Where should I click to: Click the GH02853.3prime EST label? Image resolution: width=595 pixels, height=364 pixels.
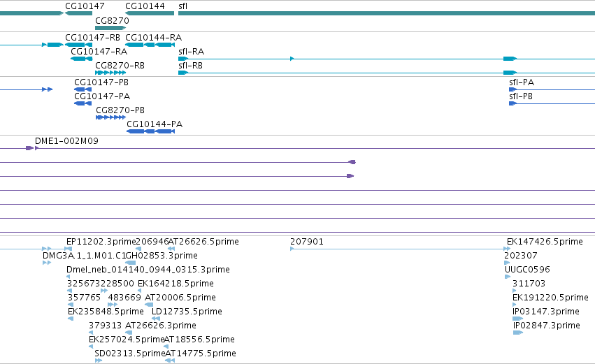[x=162, y=256]
